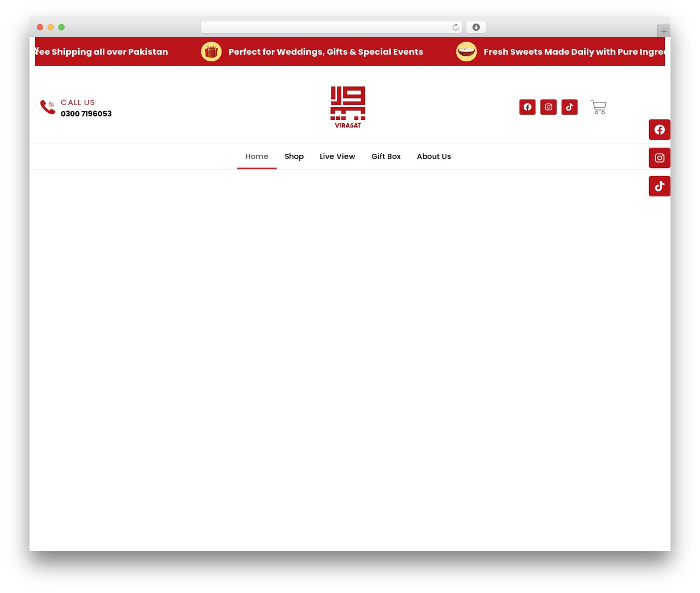Click the floating Instagram button at right edge
700x593 pixels.
(660, 158)
